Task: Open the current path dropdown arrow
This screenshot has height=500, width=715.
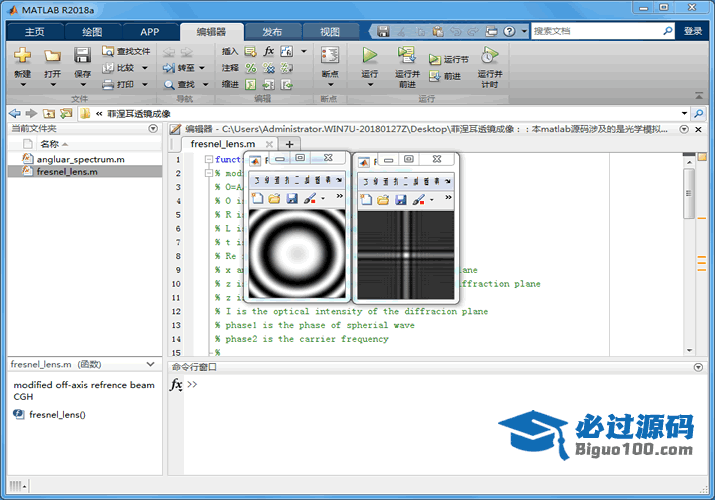Action: point(684,113)
